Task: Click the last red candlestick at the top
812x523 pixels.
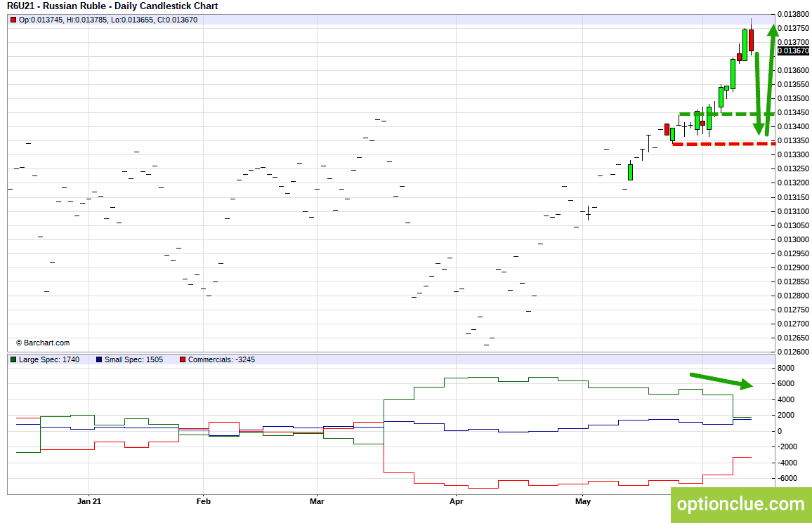Action: coord(751,40)
